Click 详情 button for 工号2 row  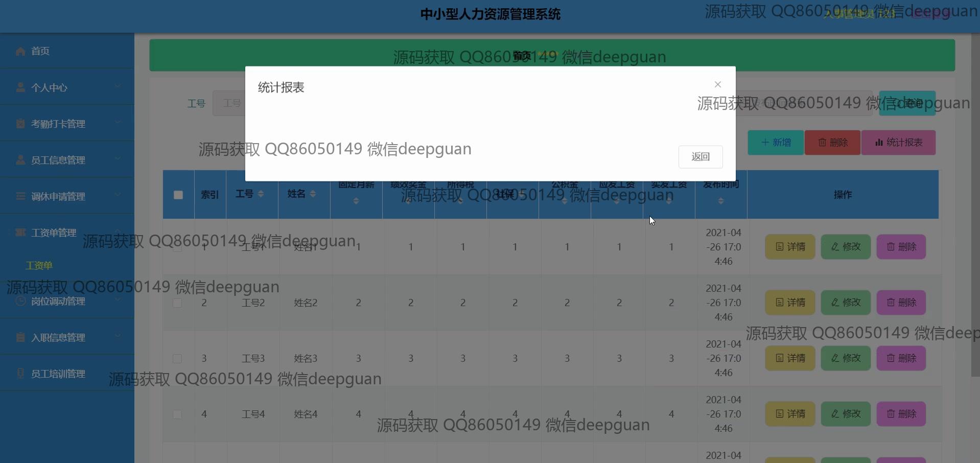[790, 303]
